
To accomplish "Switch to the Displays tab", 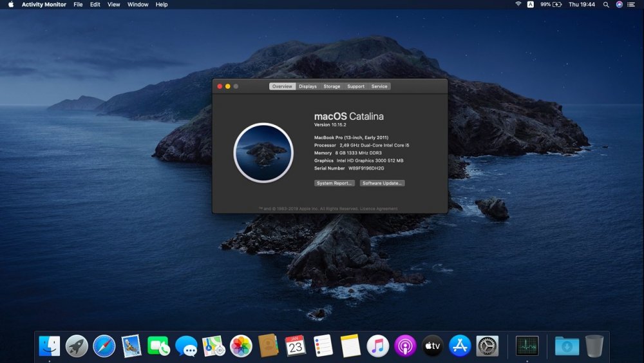I will [x=308, y=86].
